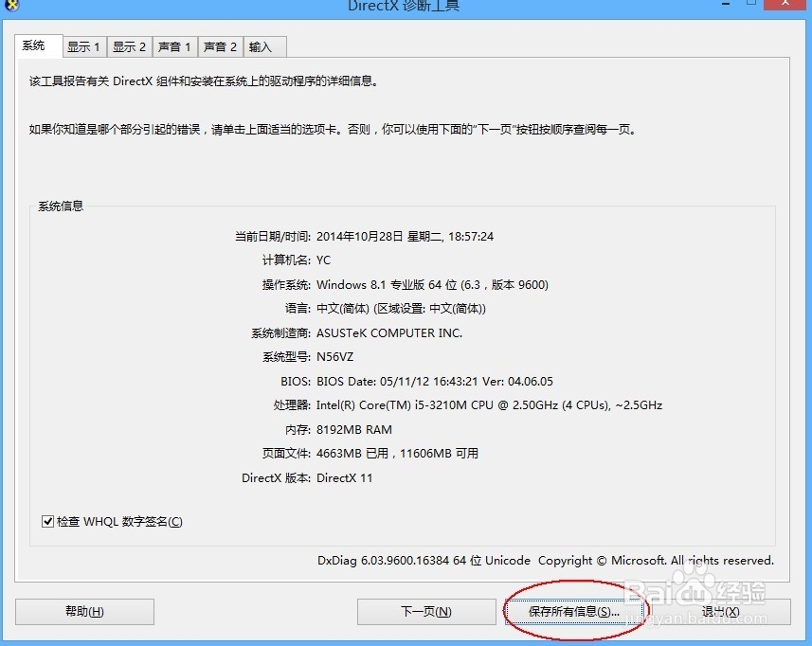Viewport: 812px width, 646px height.
Task: Select the date text 2014年10月28日
Action: click(360, 237)
